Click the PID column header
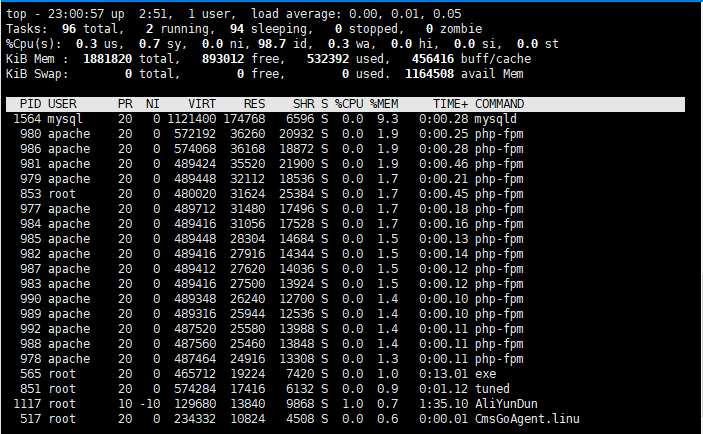The image size is (703, 434). tap(30, 104)
